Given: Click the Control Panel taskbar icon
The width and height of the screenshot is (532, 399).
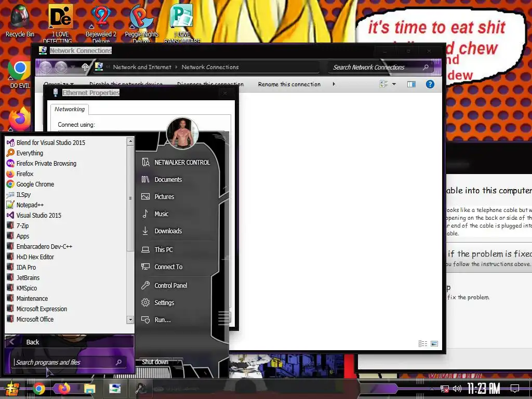Looking at the screenshot, I should [115, 389].
